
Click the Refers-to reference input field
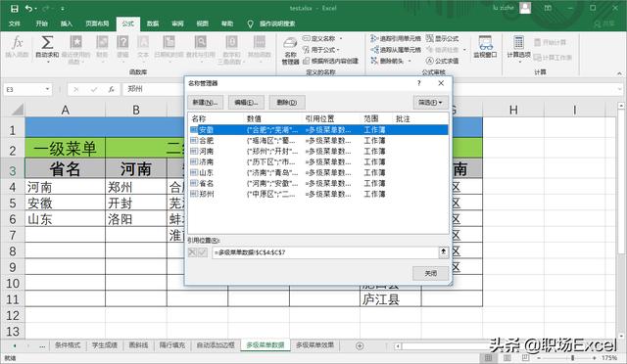pyautogui.click(x=325, y=252)
